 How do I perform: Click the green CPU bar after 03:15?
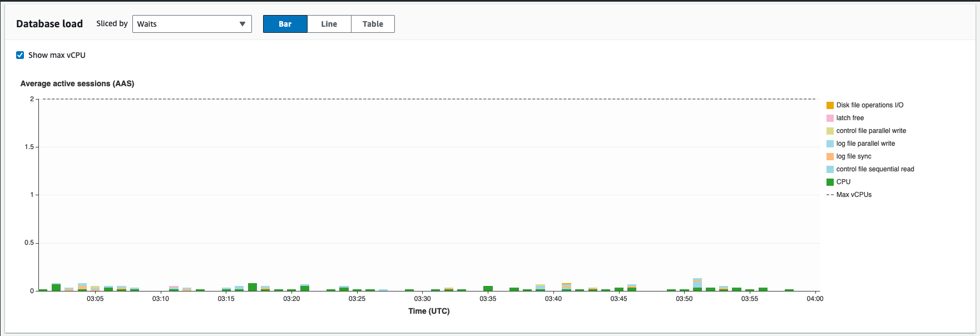pyautogui.click(x=253, y=287)
